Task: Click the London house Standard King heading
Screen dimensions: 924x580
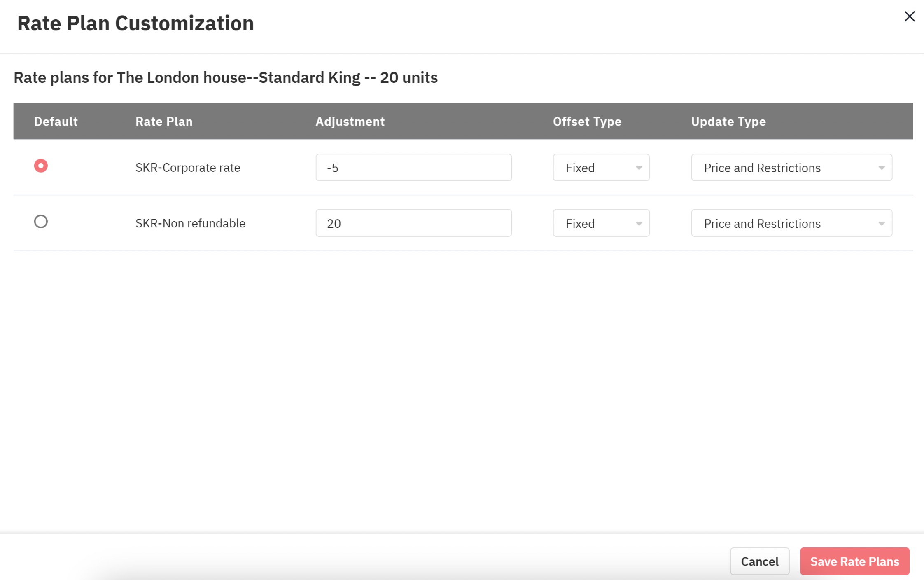Action: [226, 77]
